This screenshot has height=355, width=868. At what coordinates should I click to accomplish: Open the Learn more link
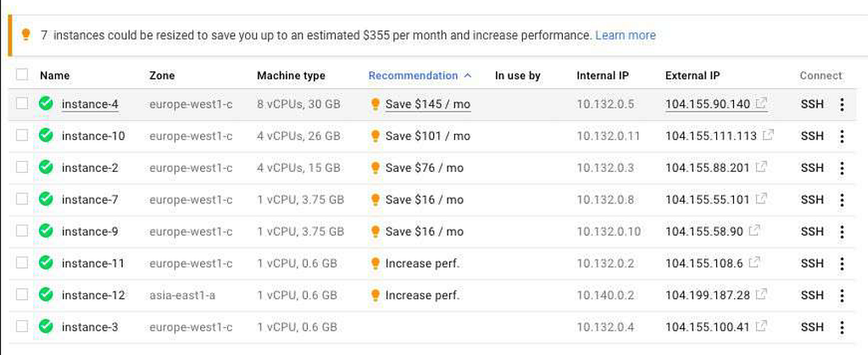626,36
